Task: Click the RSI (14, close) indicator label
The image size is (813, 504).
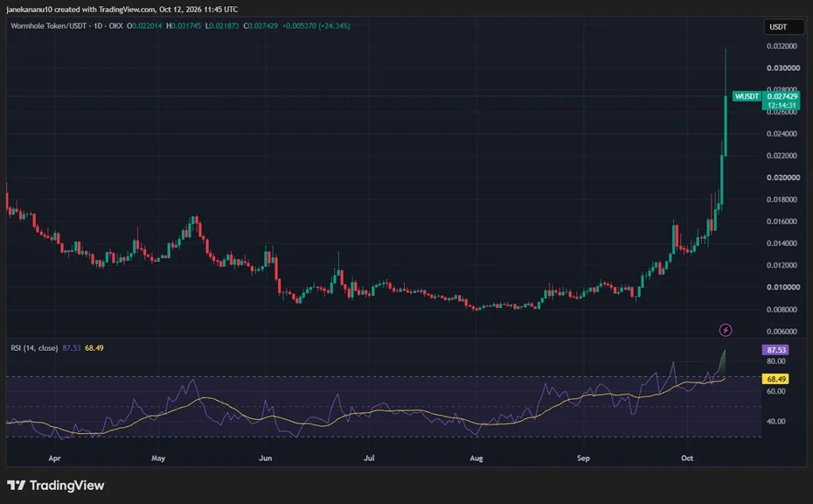Action: (34, 348)
